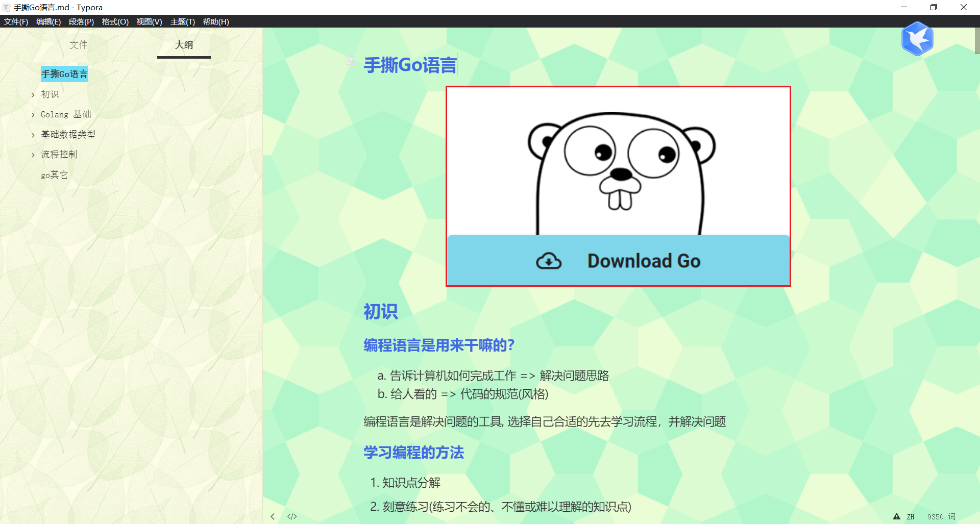The height and width of the screenshot is (524, 980).
Task: Open the 主题(T) menu
Action: pyautogui.click(x=182, y=21)
